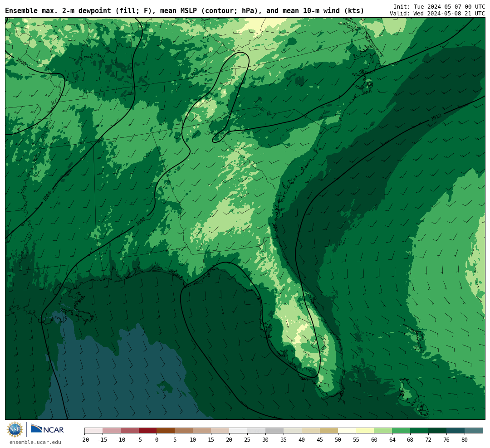Image resolution: width=490 pixels, height=448 pixels.
Task: Click the 1012 hPa contour label
Action: [436, 117]
